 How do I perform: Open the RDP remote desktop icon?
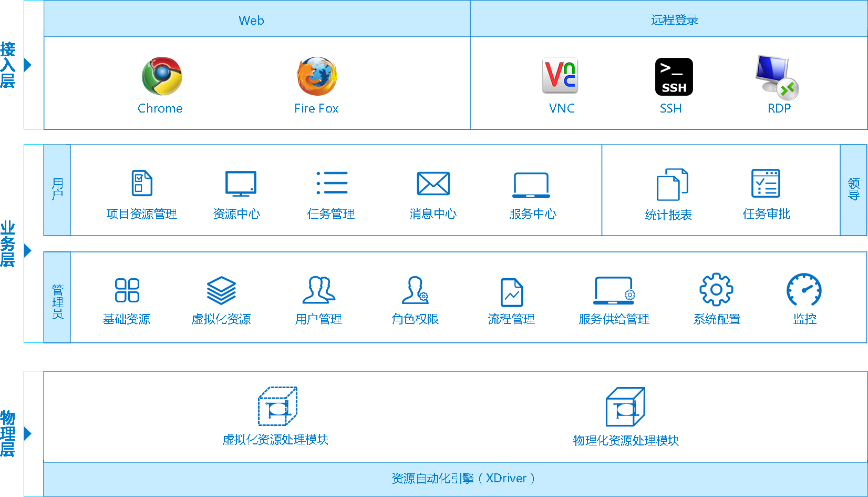777,77
